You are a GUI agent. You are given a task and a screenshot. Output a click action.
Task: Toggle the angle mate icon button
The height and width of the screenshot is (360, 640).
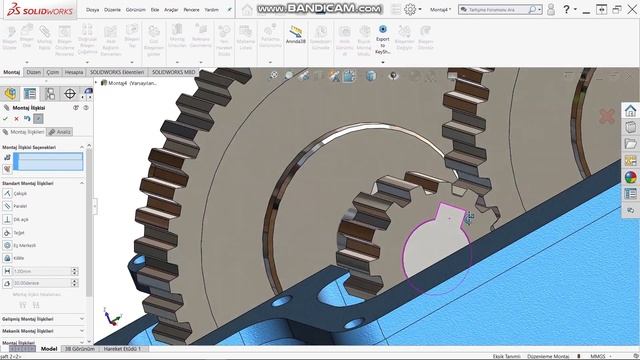(x=7, y=283)
